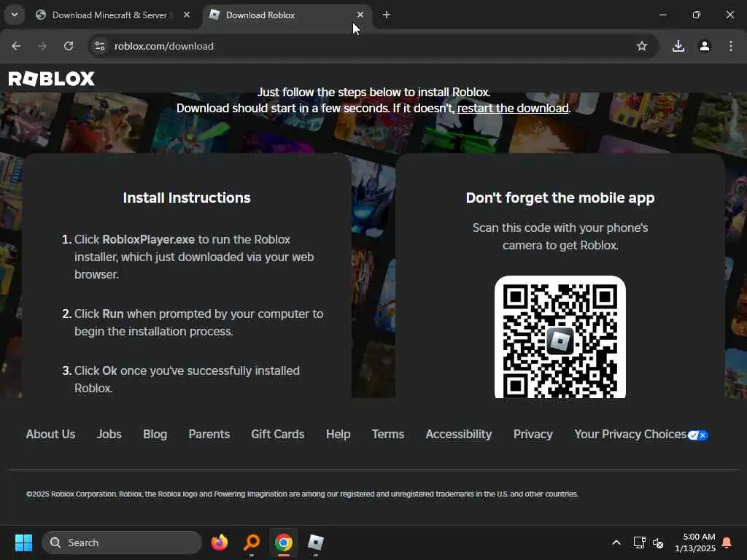
Task: Open the clock showing 5:00 AM
Action: [x=694, y=542]
